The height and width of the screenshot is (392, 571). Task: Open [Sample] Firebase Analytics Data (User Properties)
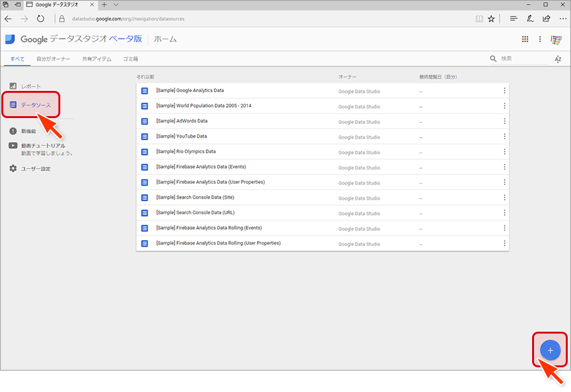pyautogui.click(x=322, y=182)
